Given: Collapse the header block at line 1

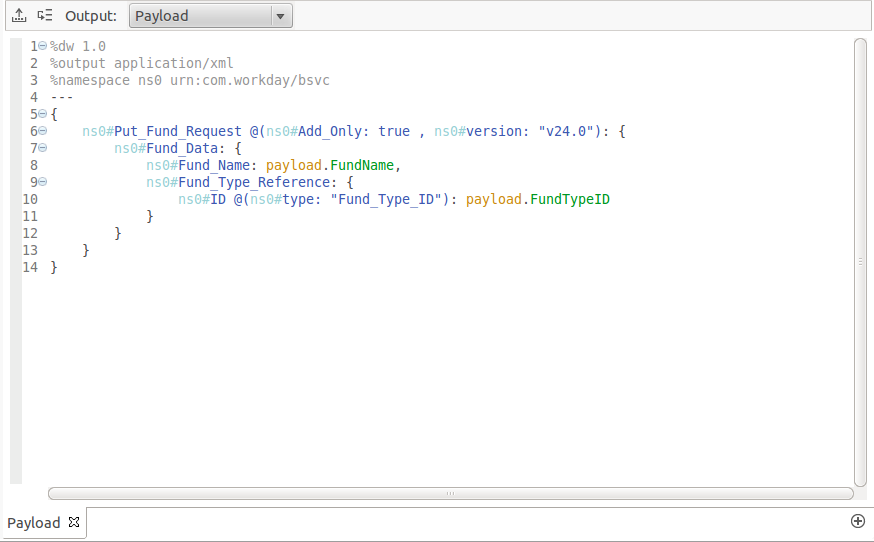Looking at the screenshot, I should (42, 46).
